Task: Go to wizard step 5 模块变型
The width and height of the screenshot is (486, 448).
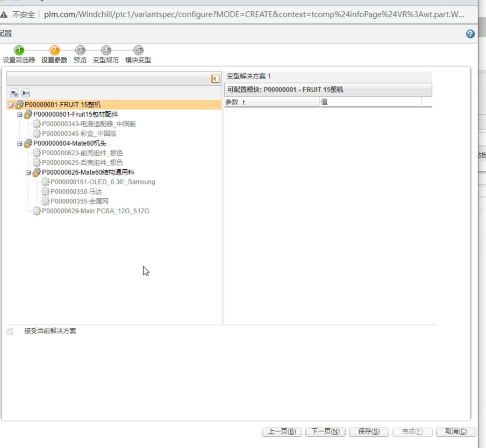Action: (138, 54)
